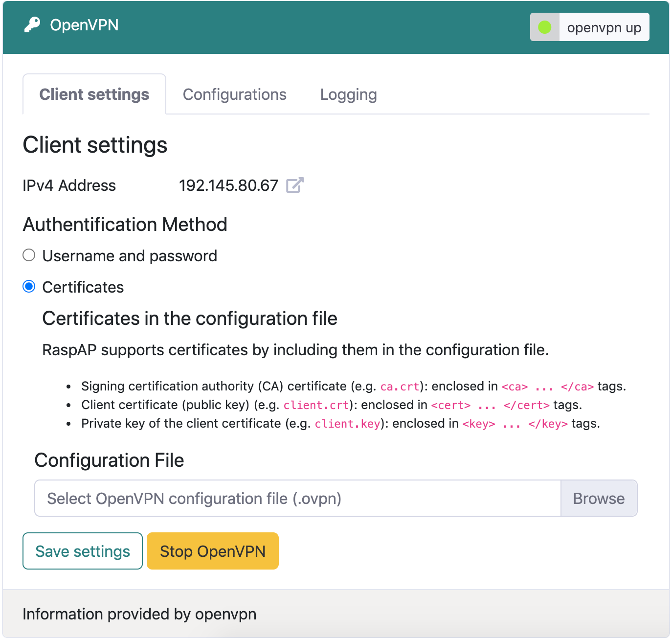672x640 pixels.
Task: Click the OpenVPN configuration file input field
Action: pos(298,498)
